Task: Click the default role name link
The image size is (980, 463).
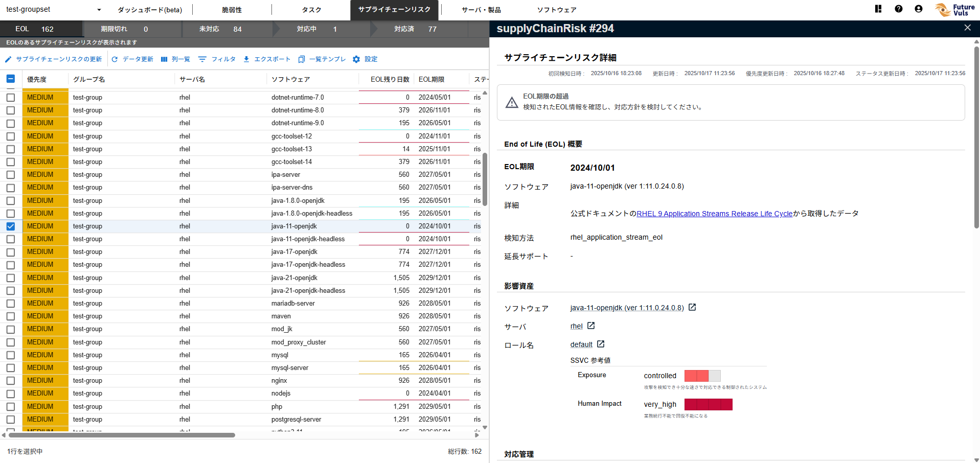Action: [x=581, y=344]
